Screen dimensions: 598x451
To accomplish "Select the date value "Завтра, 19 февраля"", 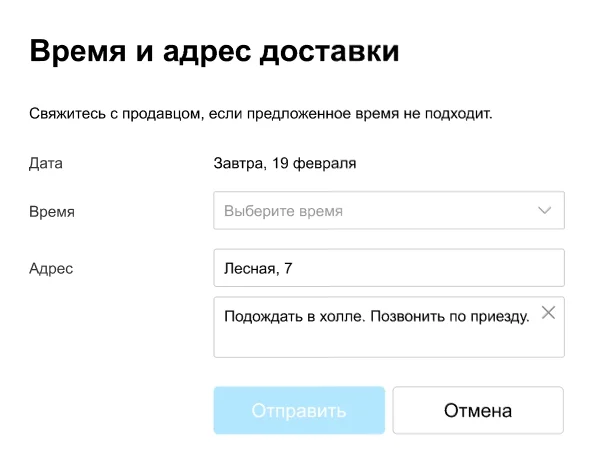I will (x=285, y=163).
